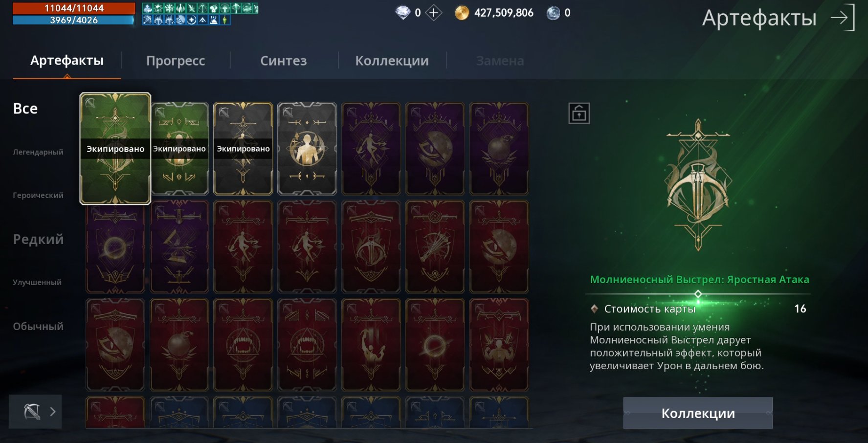Switch to the Прогресс tab
Image resolution: width=868 pixels, height=443 pixels.
pyautogui.click(x=176, y=61)
